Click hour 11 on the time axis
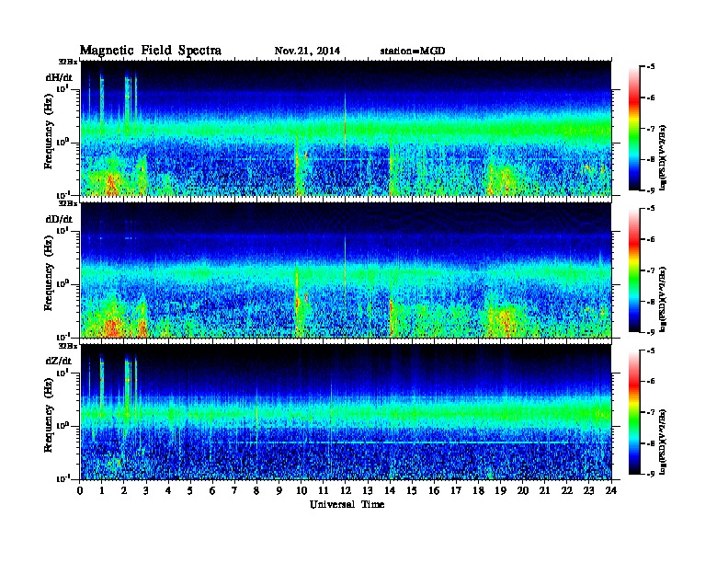 [324, 491]
